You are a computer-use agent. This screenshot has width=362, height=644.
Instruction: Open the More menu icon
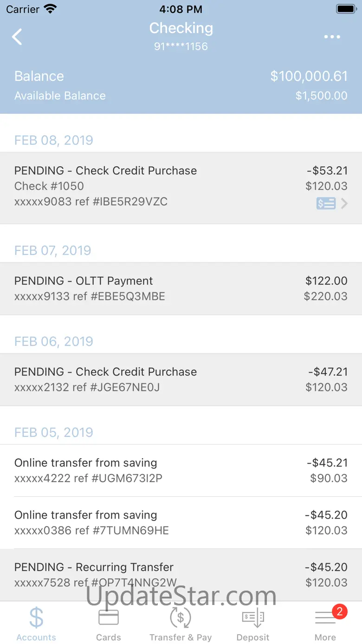click(x=325, y=618)
